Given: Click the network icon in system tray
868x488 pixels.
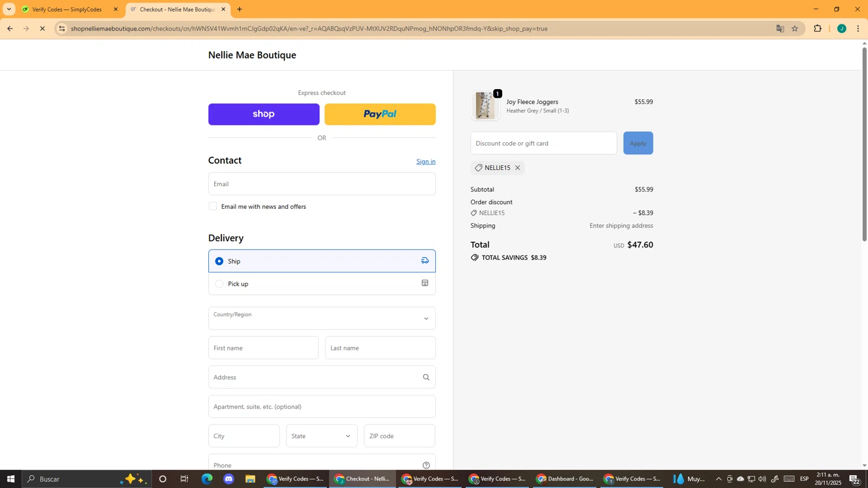Looking at the screenshot, I should click(751, 479).
